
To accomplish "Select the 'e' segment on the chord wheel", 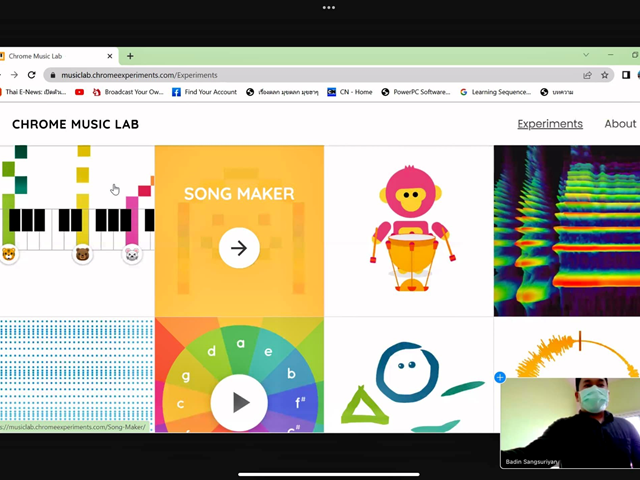I will pyautogui.click(x=268, y=351).
